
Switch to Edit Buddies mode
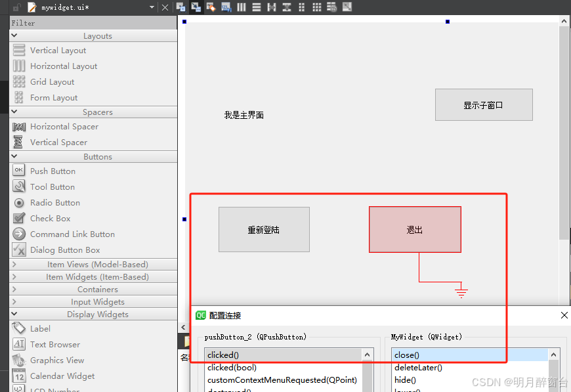coord(211,7)
